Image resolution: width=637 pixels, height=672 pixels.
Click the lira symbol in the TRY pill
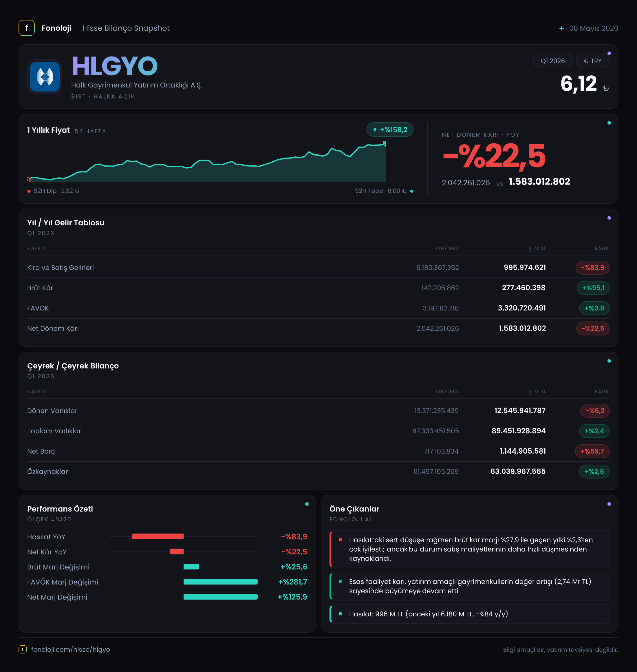pyautogui.click(x=586, y=61)
